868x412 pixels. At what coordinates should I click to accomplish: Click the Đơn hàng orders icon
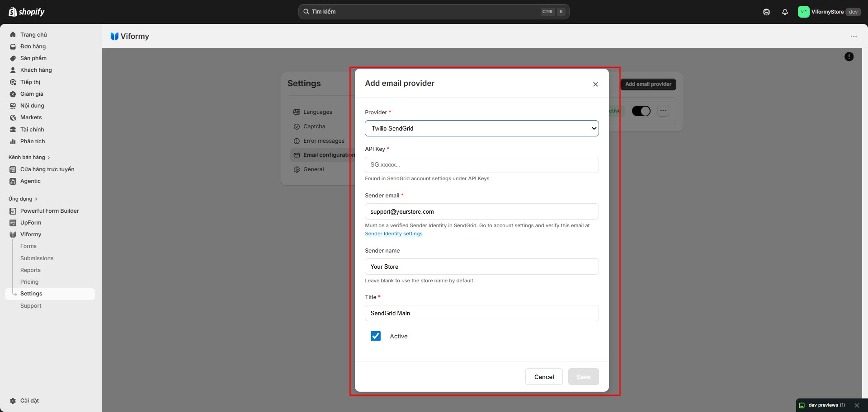[13, 47]
